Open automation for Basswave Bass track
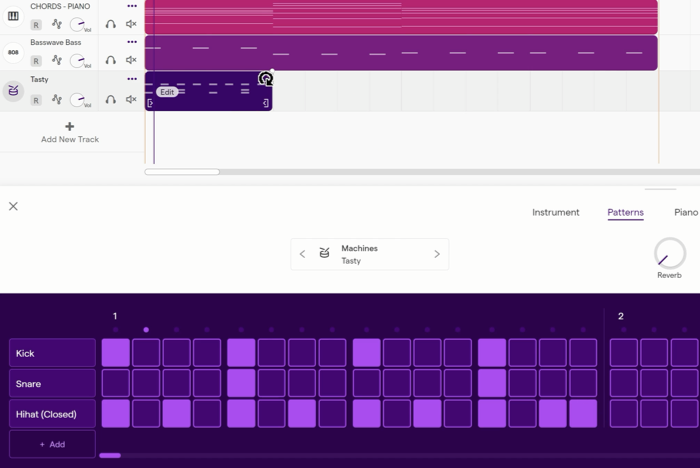The image size is (700, 468). [x=57, y=60]
